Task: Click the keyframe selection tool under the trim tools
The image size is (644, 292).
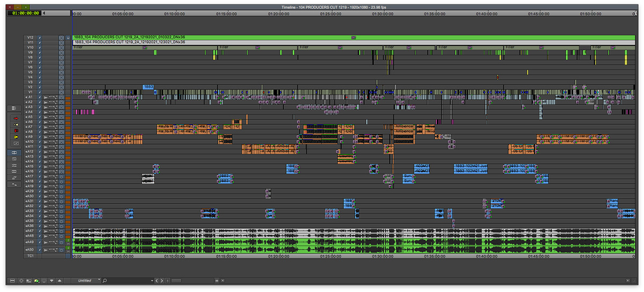Action: coord(16,143)
